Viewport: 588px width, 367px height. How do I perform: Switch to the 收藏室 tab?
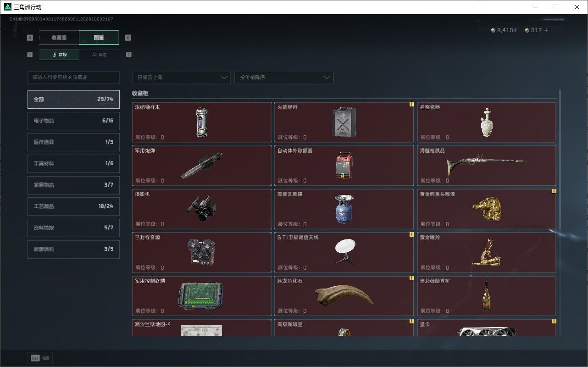[59, 38]
